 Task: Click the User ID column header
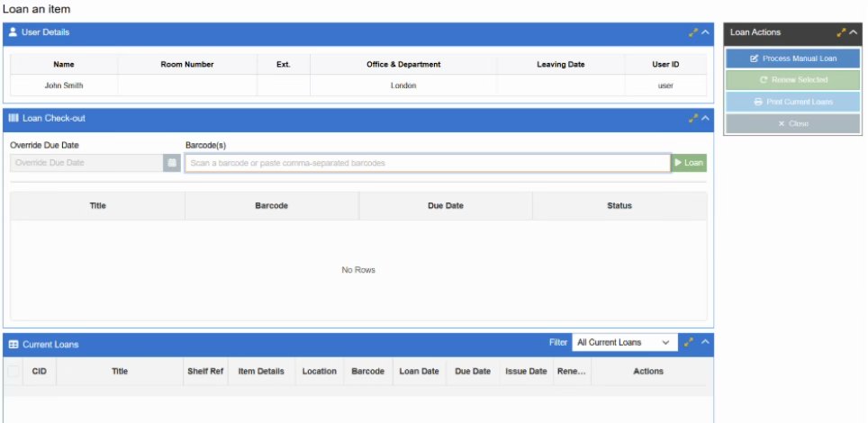pyautogui.click(x=665, y=64)
